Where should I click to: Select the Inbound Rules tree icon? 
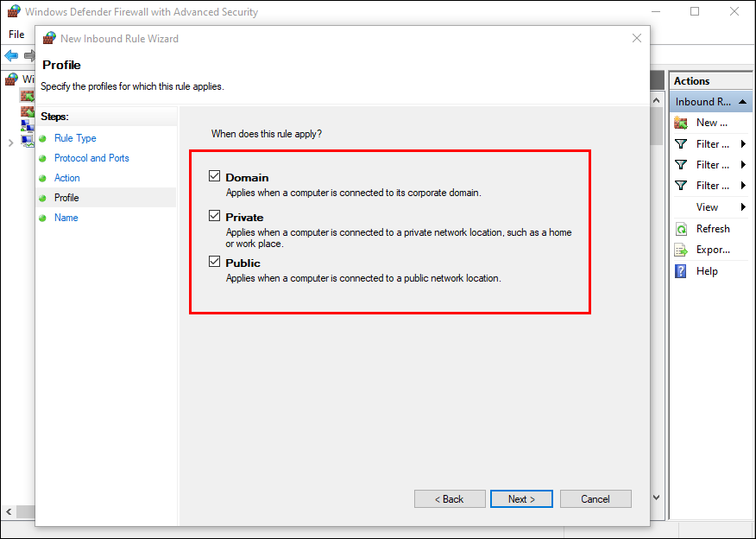coord(27,95)
